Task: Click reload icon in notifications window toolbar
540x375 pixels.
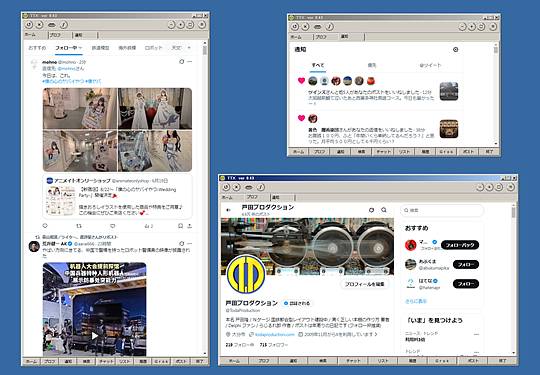Action: pyautogui.click(x=295, y=27)
